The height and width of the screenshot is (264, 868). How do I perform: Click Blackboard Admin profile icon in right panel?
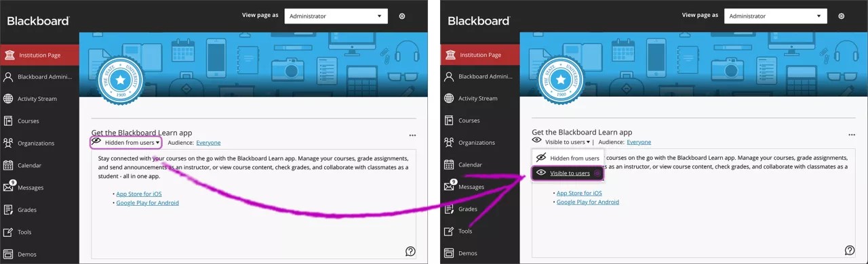pyautogui.click(x=449, y=76)
